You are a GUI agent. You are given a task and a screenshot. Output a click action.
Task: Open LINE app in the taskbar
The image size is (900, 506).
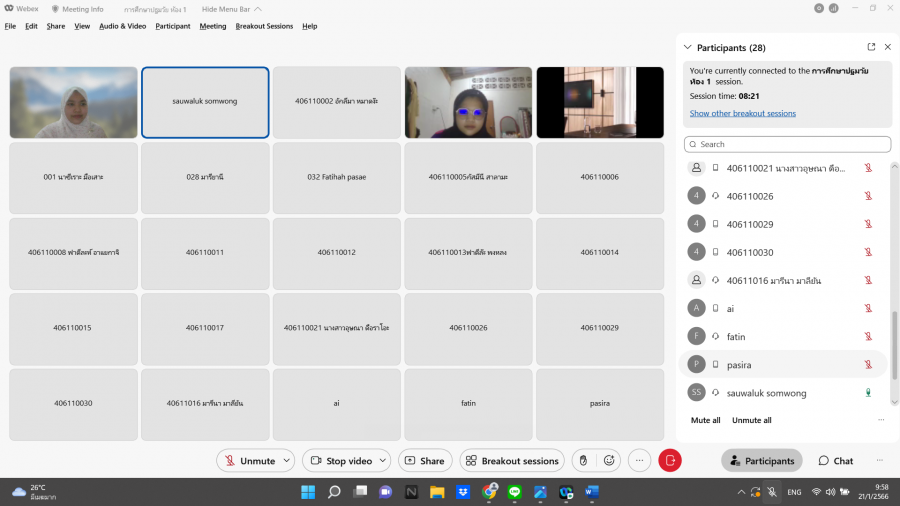pyautogui.click(x=515, y=492)
